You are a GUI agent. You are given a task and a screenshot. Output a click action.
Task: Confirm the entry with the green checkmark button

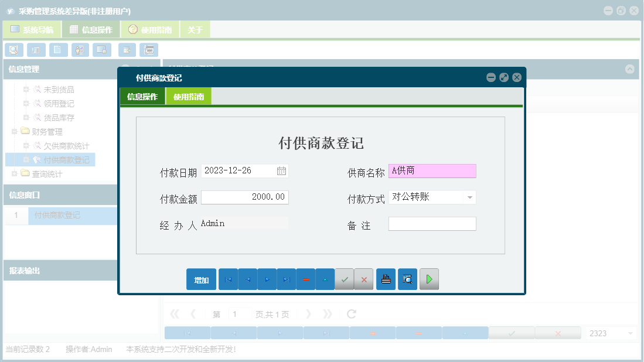tap(345, 279)
